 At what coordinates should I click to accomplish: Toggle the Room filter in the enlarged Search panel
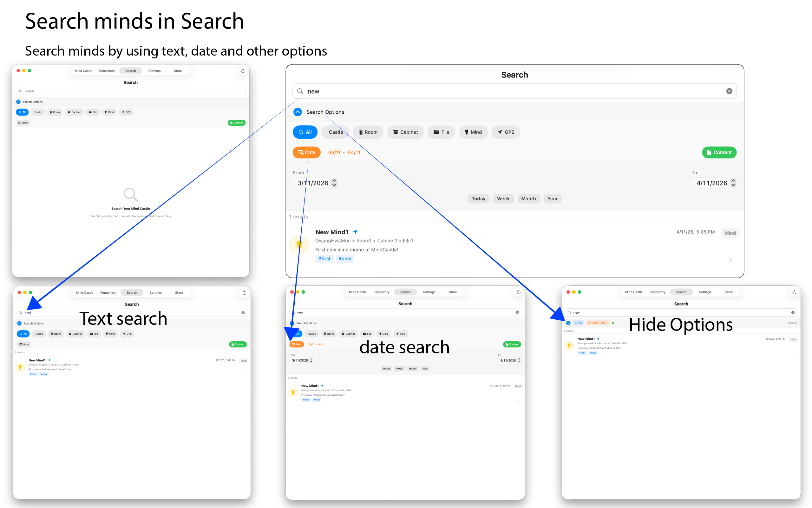tap(368, 132)
